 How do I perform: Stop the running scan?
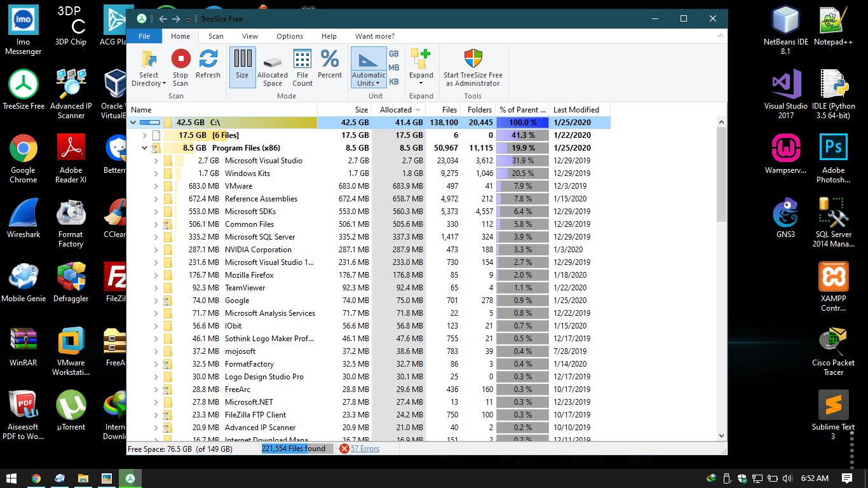coord(180,68)
